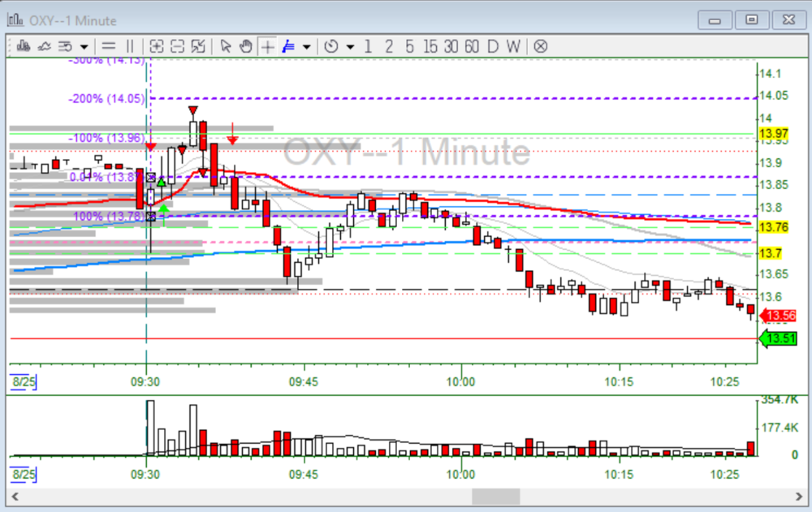Toggle the vertical bars pause icon
812x512 pixels.
click(128, 46)
